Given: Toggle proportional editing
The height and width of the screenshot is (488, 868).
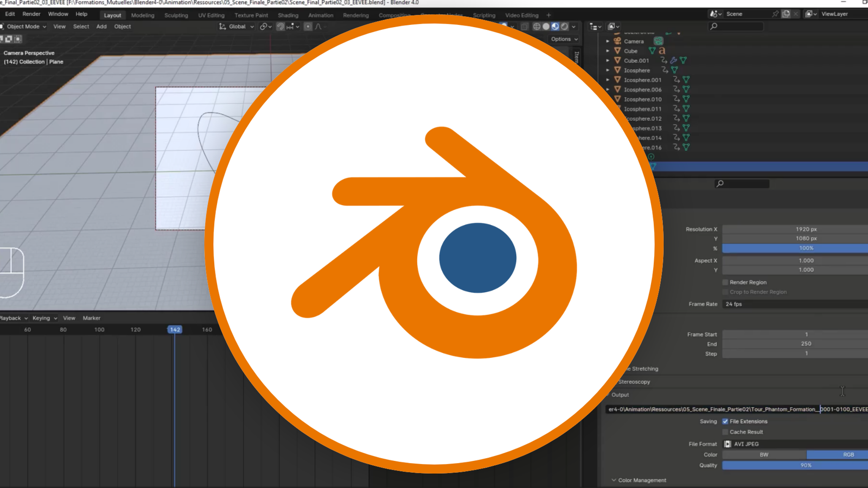Looking at the screenshot, I should point(308,26).
